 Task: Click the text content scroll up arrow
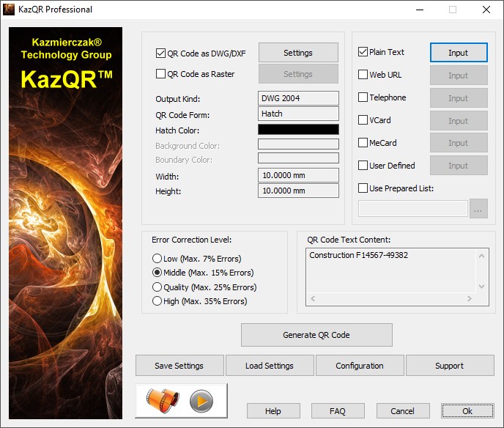pos(481,256)
